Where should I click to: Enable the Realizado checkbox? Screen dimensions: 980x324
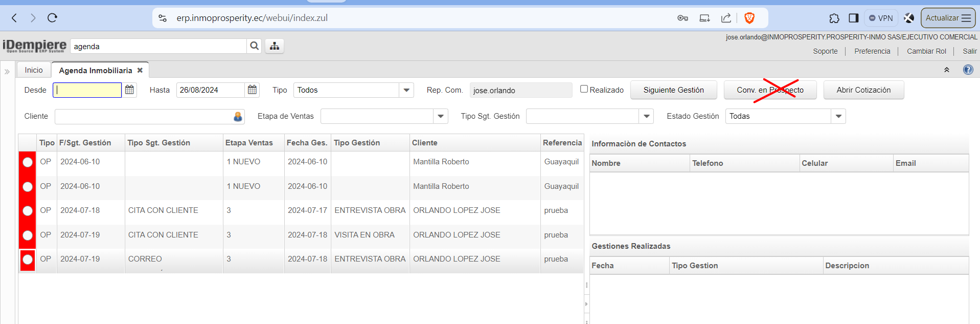tap(584, 89)
